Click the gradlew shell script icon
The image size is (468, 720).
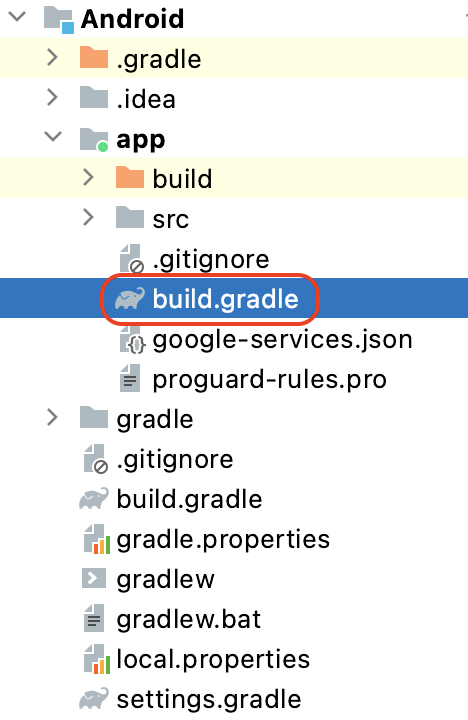point(94,579)
